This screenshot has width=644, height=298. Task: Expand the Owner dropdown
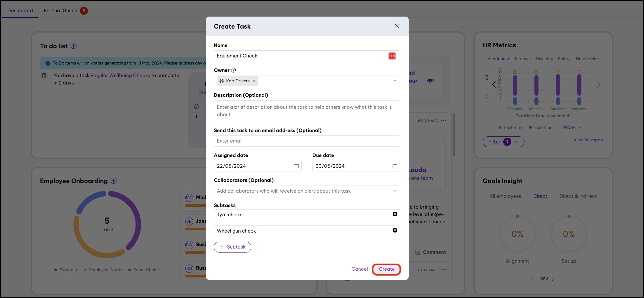coord(395,81)
